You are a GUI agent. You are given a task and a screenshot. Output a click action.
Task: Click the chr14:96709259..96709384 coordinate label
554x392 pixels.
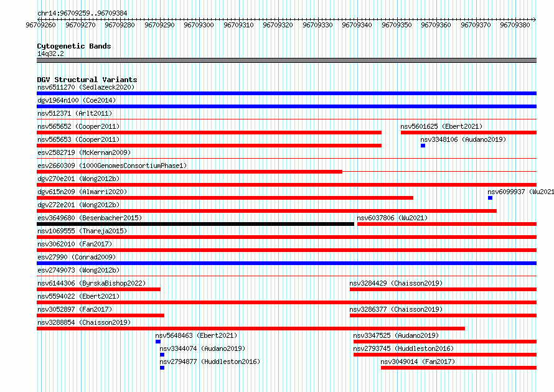[82, 13]
